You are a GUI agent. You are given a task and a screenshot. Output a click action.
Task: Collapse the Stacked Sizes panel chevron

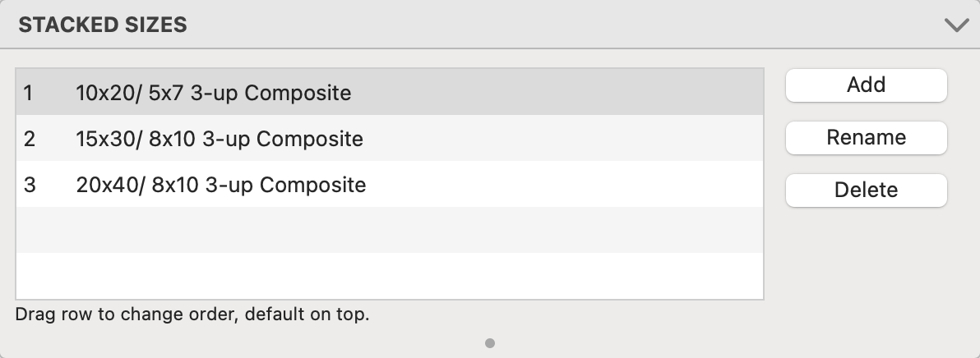tap(957, 25)
